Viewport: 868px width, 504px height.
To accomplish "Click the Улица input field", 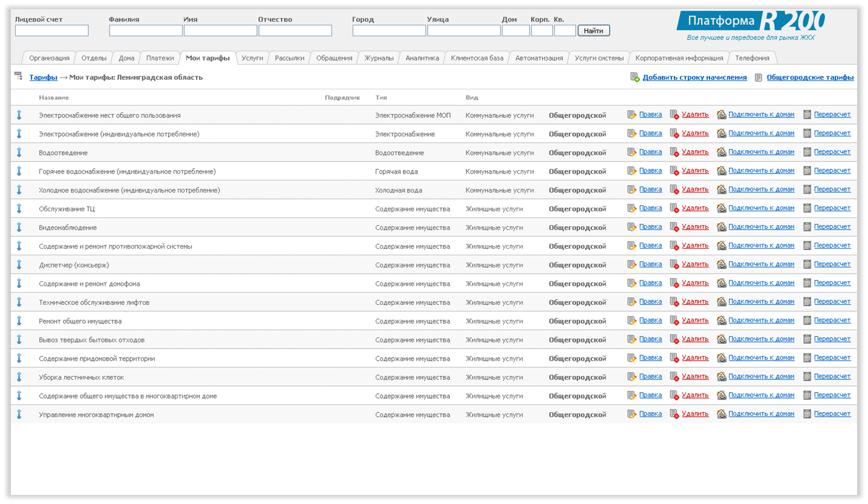I will coord(464,30).
